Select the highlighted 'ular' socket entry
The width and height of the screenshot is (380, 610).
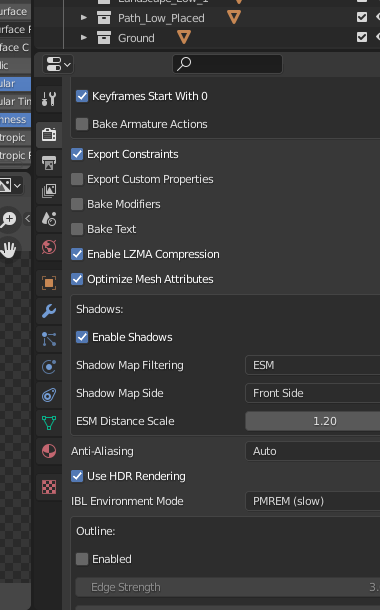click(x=15, y=83)
